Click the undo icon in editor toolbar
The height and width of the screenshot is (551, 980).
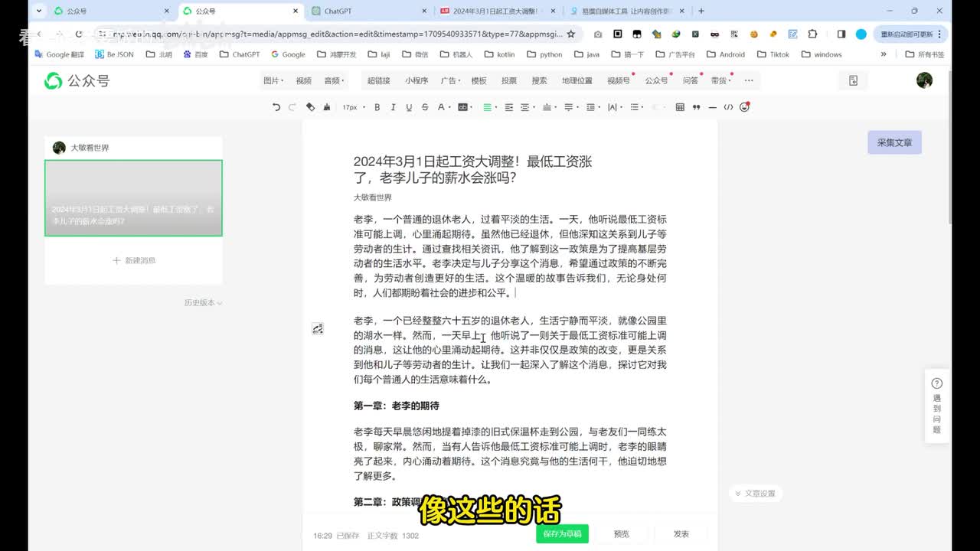tap(276, 107)
